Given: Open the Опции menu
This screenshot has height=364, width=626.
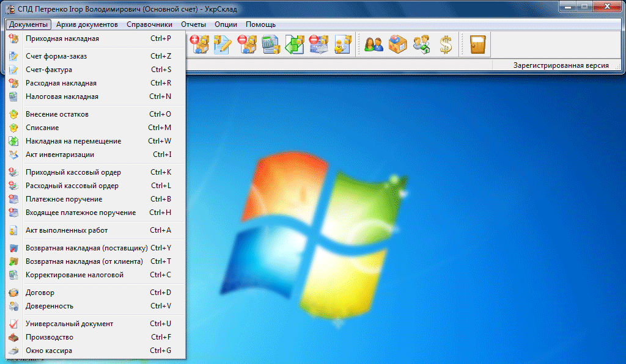Looking at the screenshot, I should coord(226,24).
